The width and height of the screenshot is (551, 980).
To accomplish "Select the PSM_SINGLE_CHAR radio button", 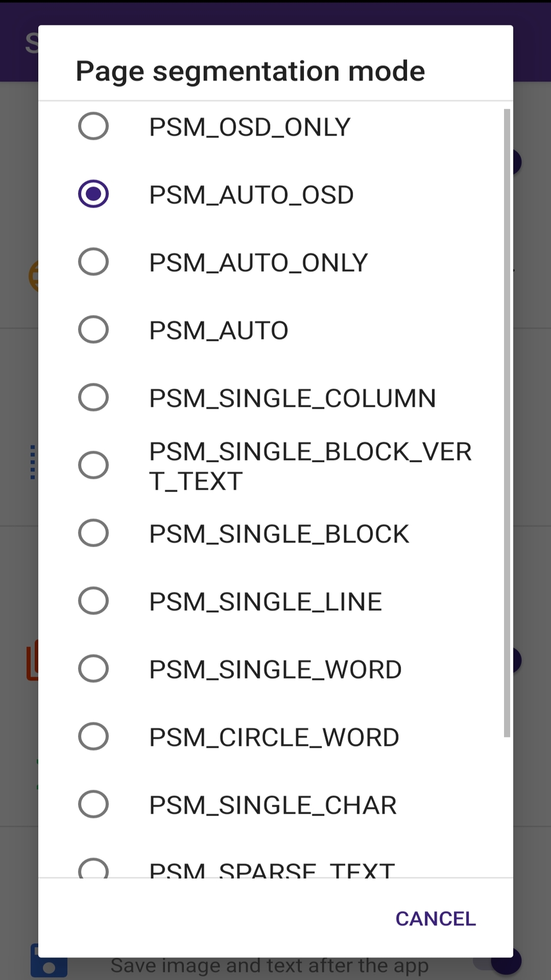I will (93, 804).
